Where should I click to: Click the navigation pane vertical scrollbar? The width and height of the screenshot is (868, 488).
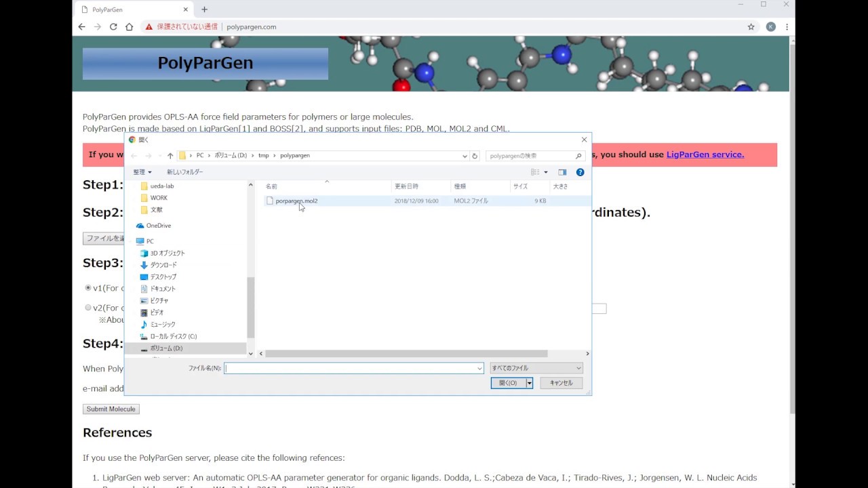pyautogui.click(x=251, y=308)
